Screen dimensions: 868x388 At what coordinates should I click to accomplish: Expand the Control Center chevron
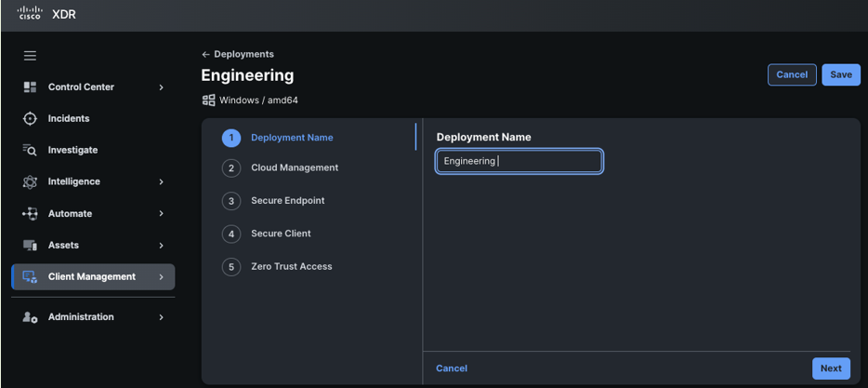(161, 87)
